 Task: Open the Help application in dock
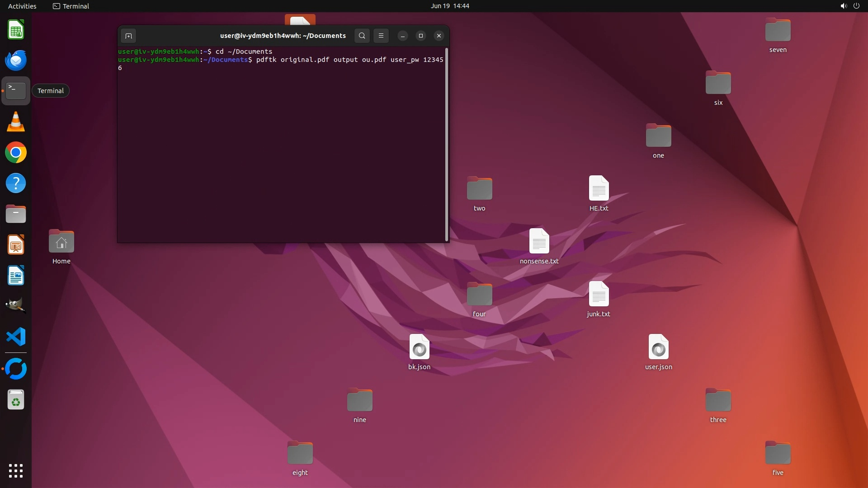pos(16,183)
